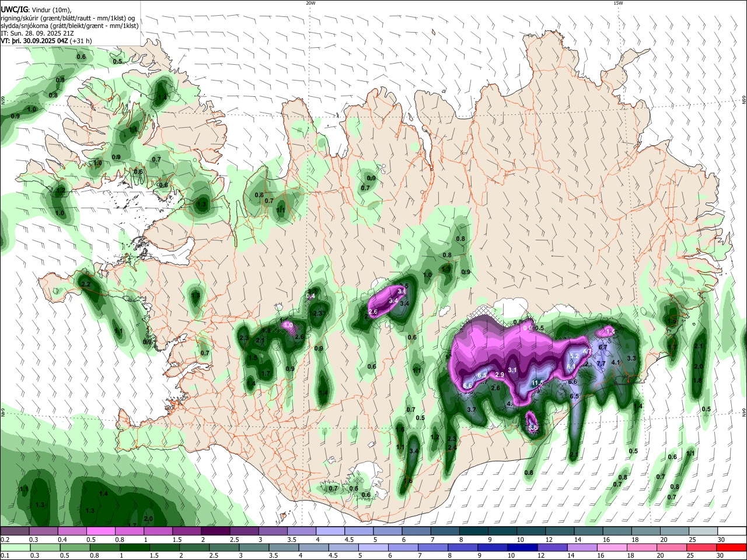Click the '4.1' precipitation value on the map
This screenshot has height=560, width=747.
[x=615, y=362]
